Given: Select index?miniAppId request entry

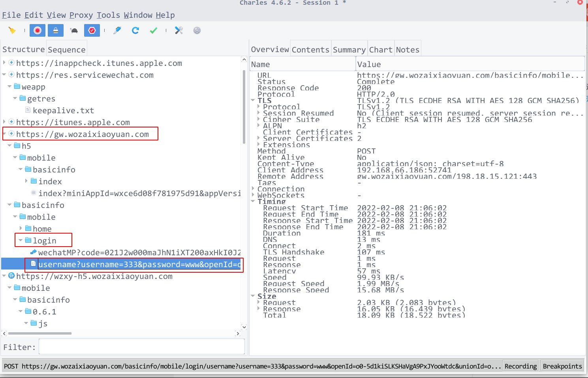Looking at the screenshot, I should click(x=139, y=193).
